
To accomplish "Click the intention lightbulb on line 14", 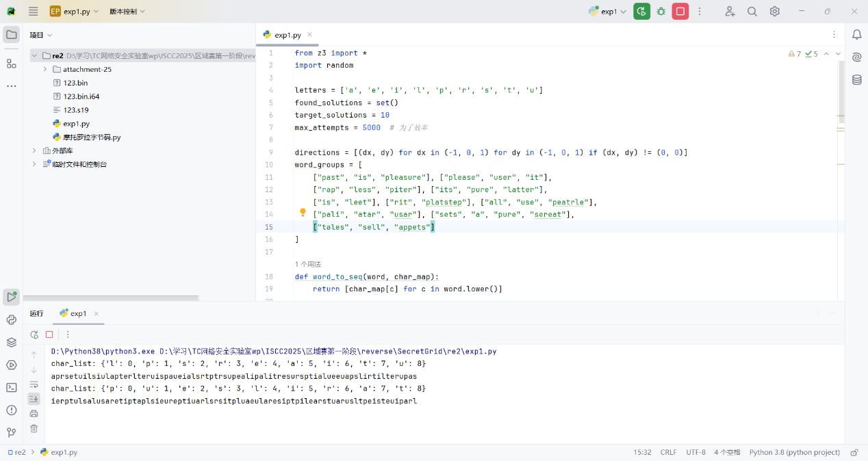I will (x=303, y=213).
